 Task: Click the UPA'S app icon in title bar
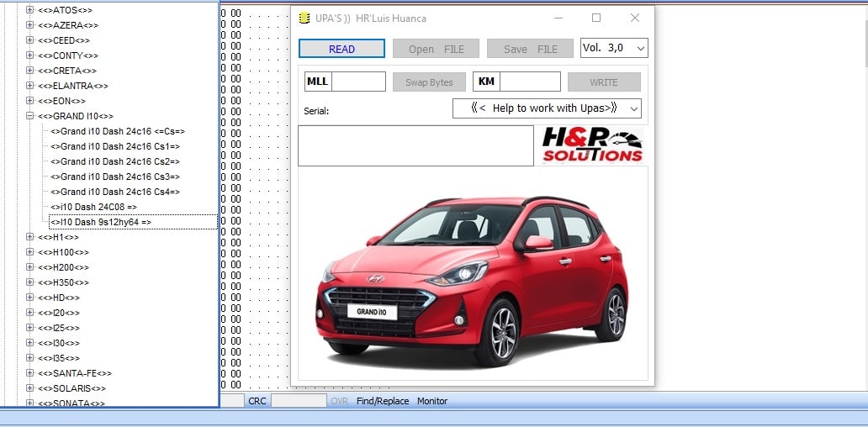304,18
